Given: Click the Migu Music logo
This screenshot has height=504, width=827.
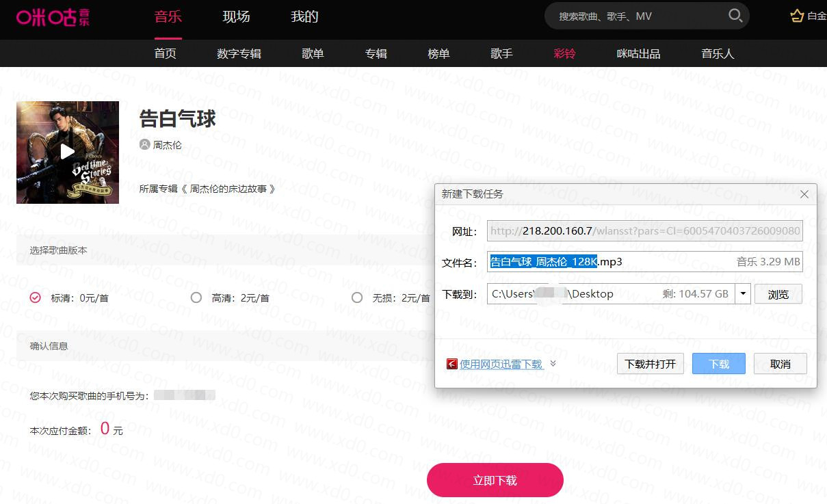Looking at the screenshot, I should click(x=53, y=18).
